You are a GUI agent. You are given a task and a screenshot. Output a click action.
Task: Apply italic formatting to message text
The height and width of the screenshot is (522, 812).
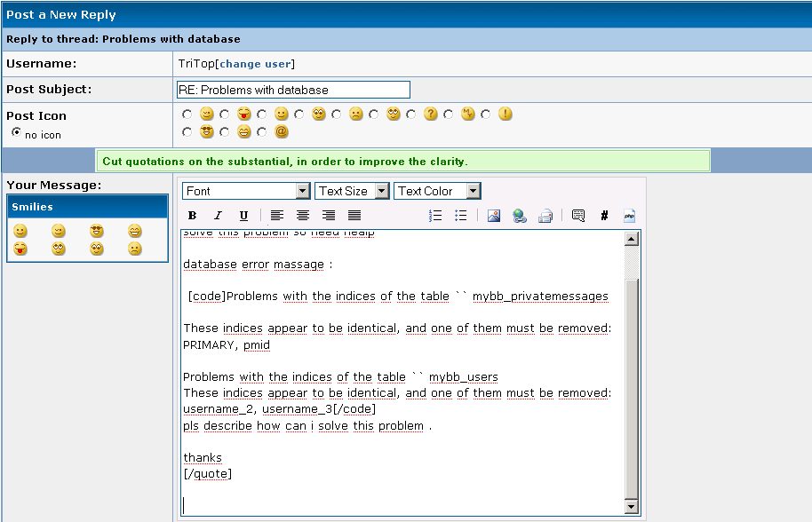[x=218, y=216]
